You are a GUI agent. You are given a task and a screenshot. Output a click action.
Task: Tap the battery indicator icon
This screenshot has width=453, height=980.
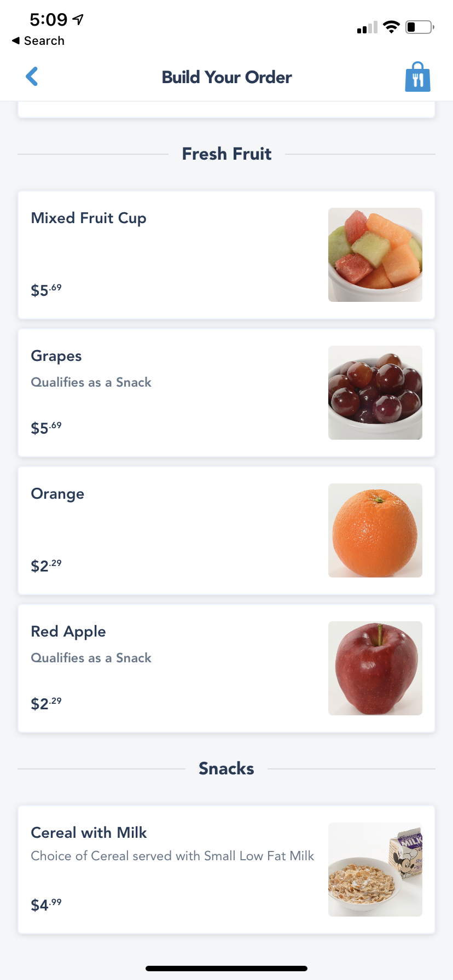click(419, 27)
